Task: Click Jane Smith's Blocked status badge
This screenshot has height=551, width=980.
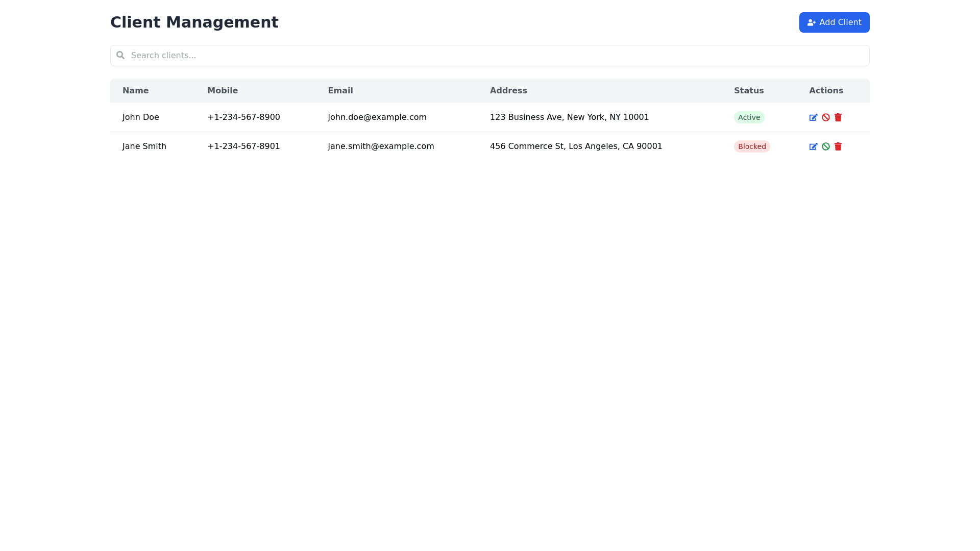Action: (x=751, y=146)
